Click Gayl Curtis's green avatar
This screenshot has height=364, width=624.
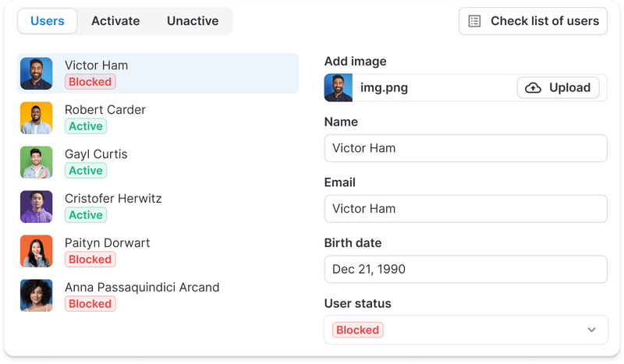point(36,162)
